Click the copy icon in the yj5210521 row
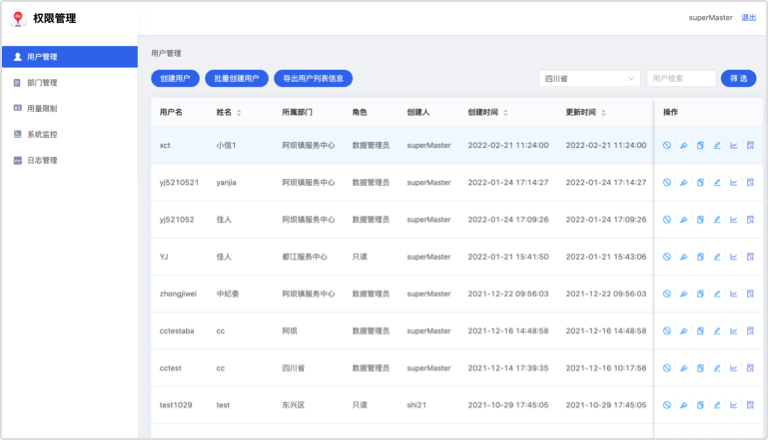 (700, 183)
